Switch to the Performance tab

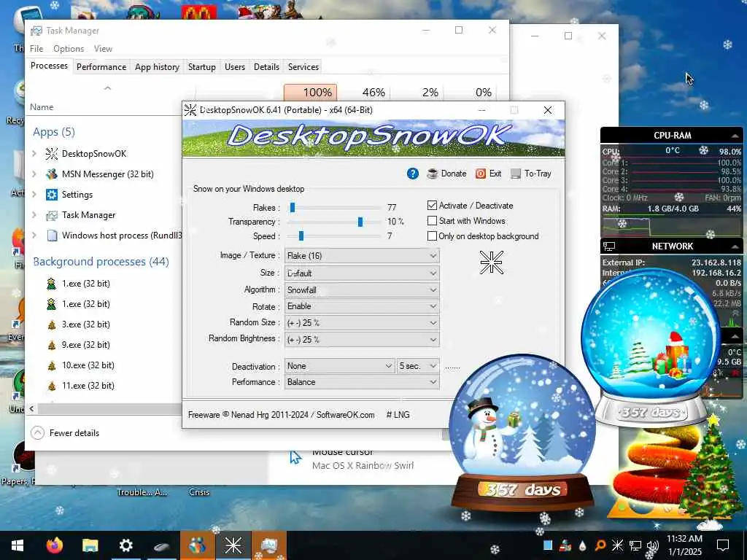tap(101, 67)
